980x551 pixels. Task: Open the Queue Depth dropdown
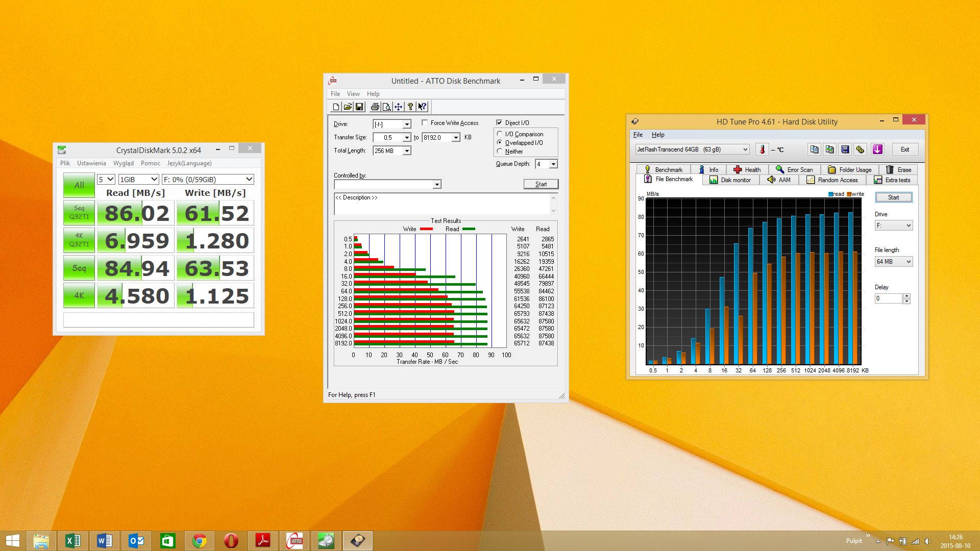[x=553, y=164]
